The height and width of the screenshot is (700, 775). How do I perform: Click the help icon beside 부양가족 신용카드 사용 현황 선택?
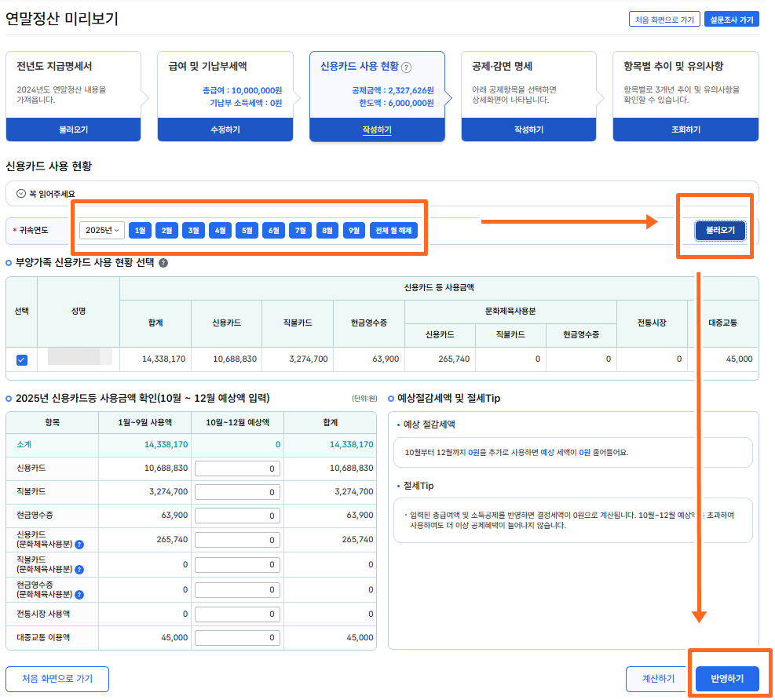[163, 263]
